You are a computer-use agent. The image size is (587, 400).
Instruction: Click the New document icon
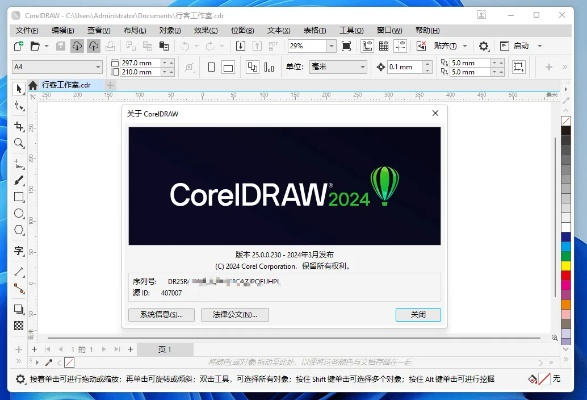tap(18, 46)
